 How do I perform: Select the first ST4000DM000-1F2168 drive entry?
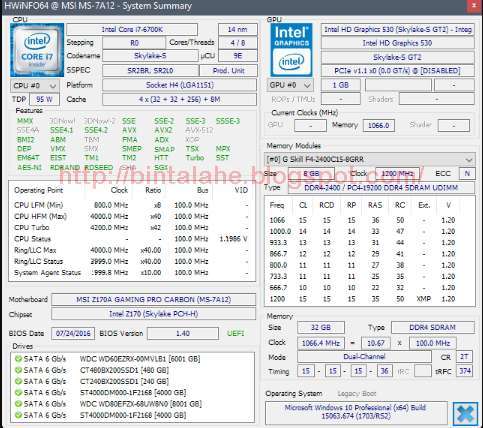(133, 393)
